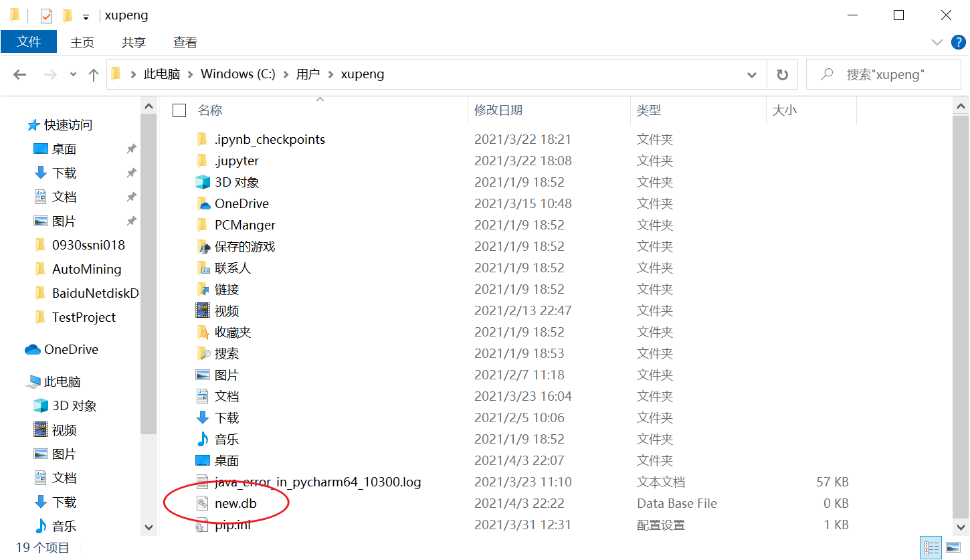Refresh the current folder view
Image resolution: width=970 pixels, height=560 pixels.
[x=782, y=74]
